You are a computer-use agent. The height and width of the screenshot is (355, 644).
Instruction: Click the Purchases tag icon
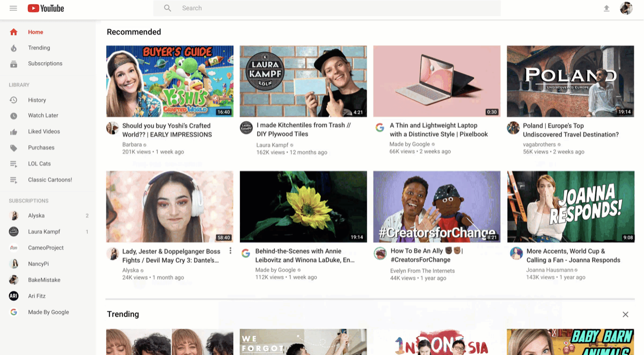coord(13,147)
